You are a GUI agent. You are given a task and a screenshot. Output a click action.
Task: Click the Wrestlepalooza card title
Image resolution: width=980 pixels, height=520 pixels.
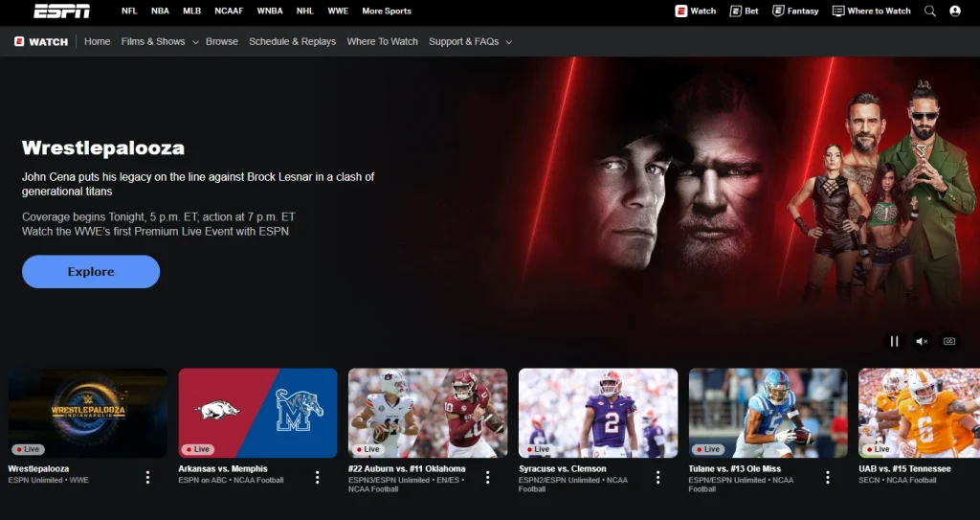(38, 468)
